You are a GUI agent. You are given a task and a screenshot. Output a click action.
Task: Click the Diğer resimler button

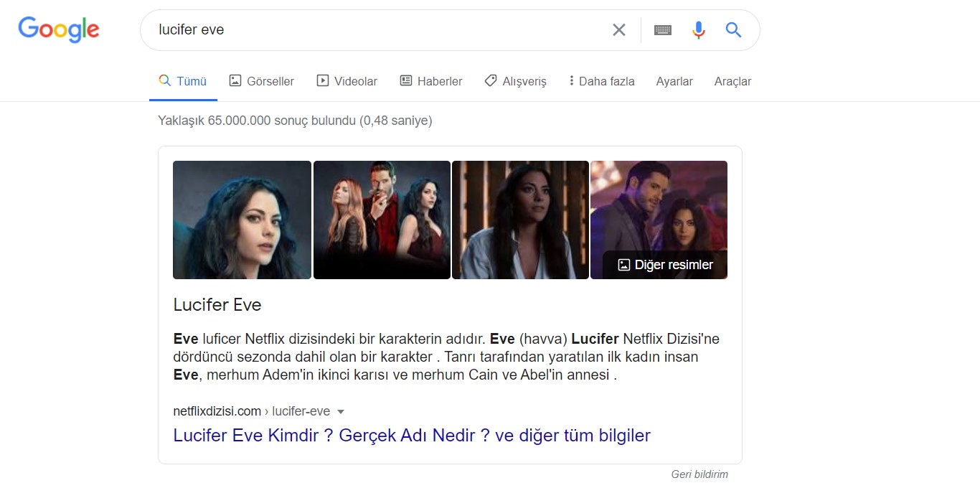pyautogui.click(x=665, y=265)
